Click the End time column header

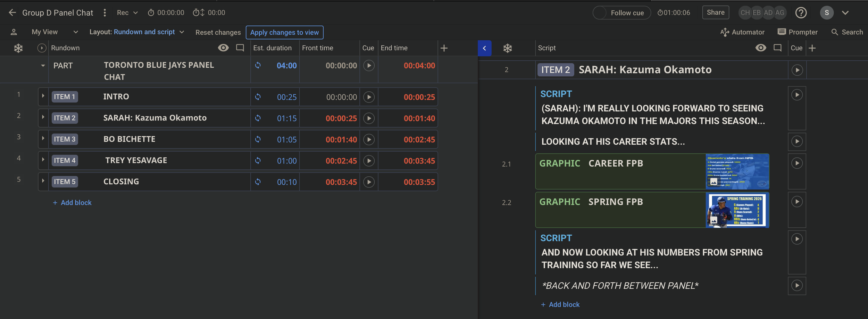coord(394,48)
